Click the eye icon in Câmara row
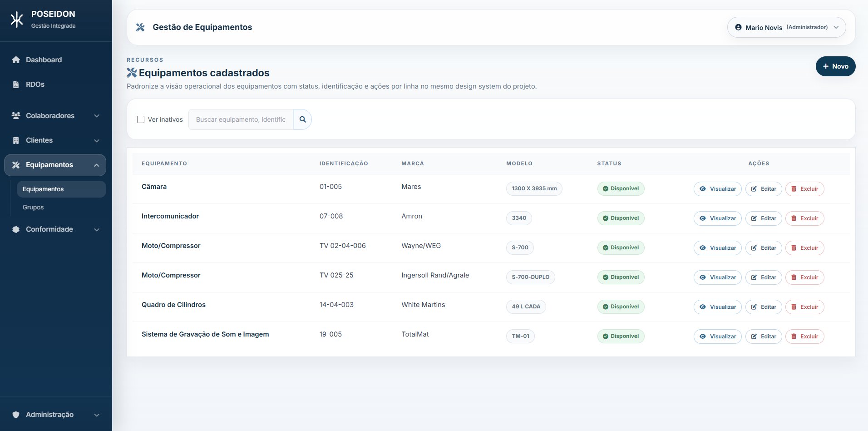 [x=702, y=189]
